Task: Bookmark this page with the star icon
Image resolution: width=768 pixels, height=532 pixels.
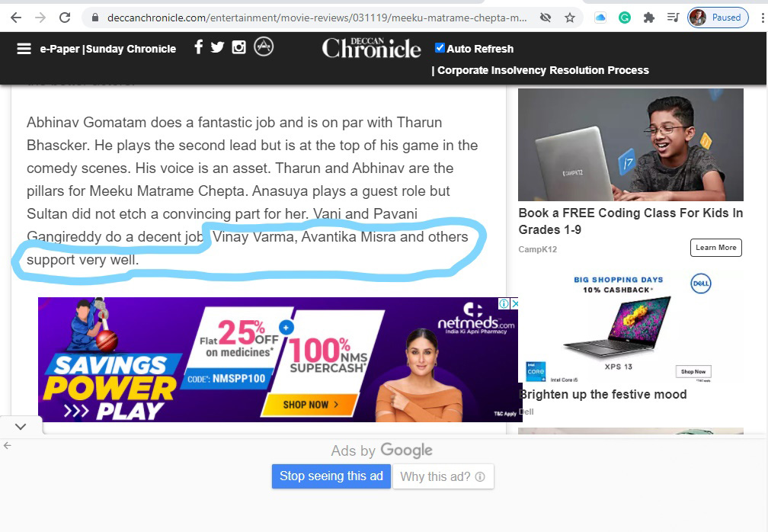Action: coord(570,18)
